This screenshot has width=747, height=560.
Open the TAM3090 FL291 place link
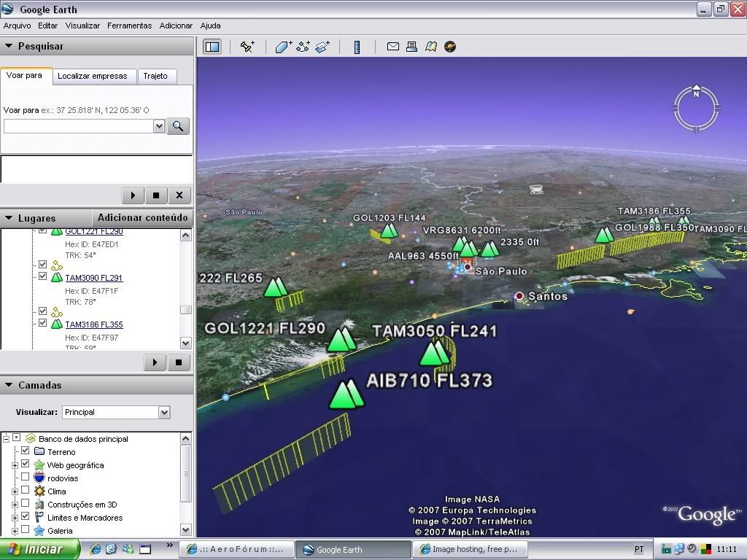94,278
